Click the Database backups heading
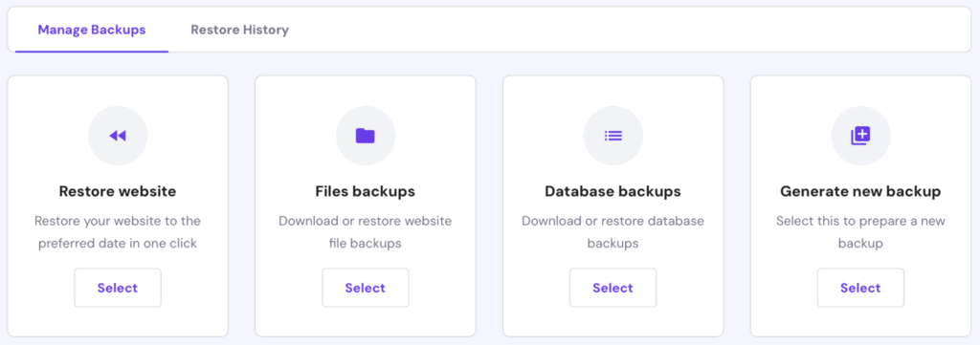 coord(613,191)
